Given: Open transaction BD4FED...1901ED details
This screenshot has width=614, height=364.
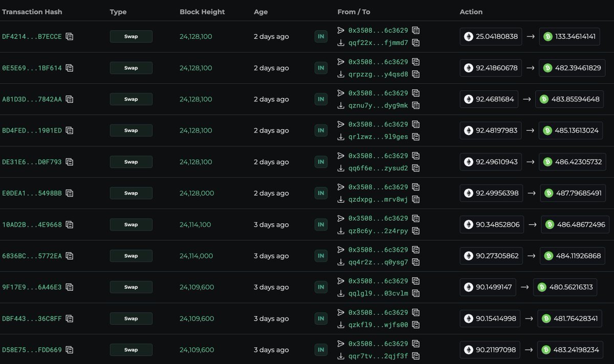Looking at the screenshot, I should click(x=32, y=130).
